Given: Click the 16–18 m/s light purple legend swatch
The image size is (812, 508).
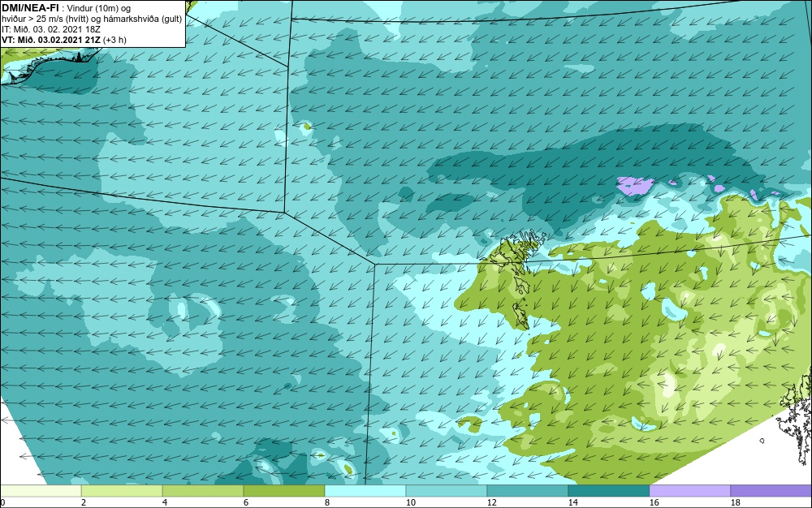Looking at the screenshot, I should 689,491.
